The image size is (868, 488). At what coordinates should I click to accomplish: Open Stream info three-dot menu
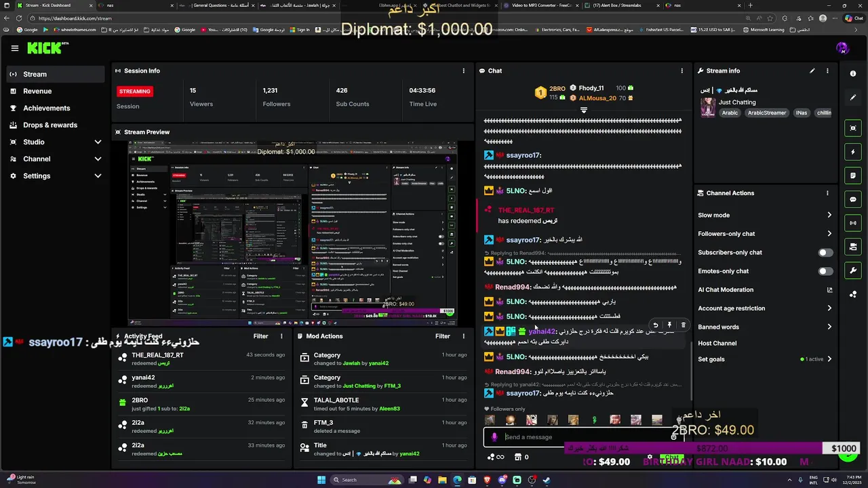[x=827, y=70]
